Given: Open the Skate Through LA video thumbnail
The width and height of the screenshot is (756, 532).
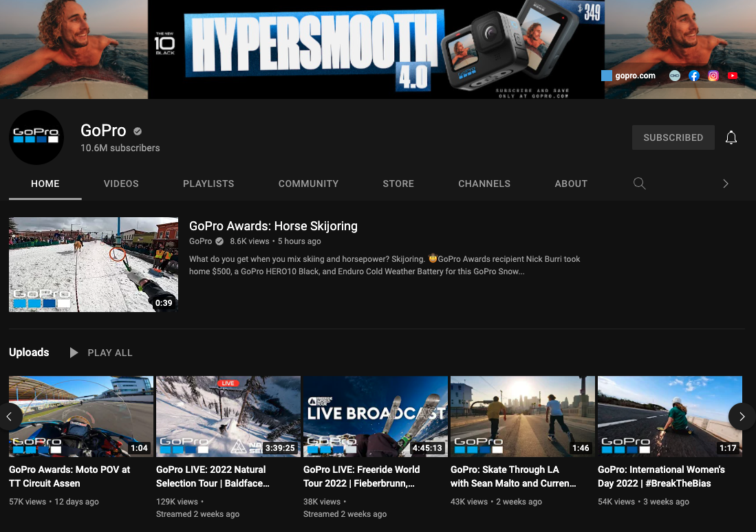Looking at the screenshot, I should pos(522,417).
